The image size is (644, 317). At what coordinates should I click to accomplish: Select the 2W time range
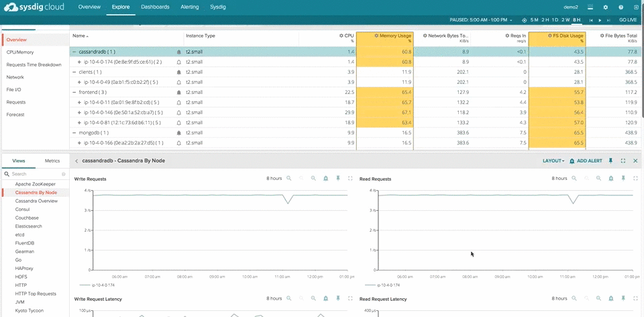(566, 20)
